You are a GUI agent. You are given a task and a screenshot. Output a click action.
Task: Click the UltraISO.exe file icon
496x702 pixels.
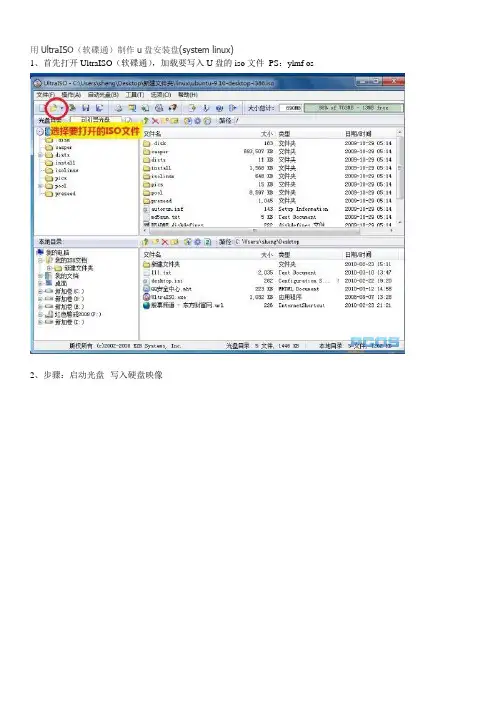click(146, 297)
